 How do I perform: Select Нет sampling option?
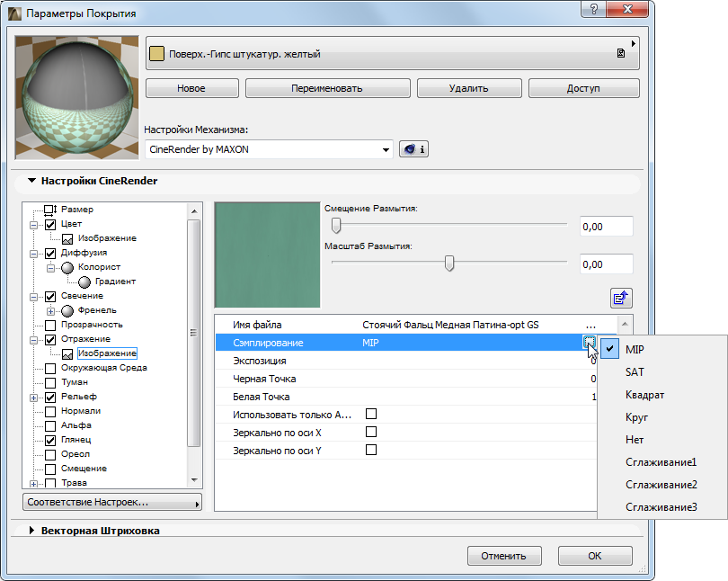click(x=662, y=440)
